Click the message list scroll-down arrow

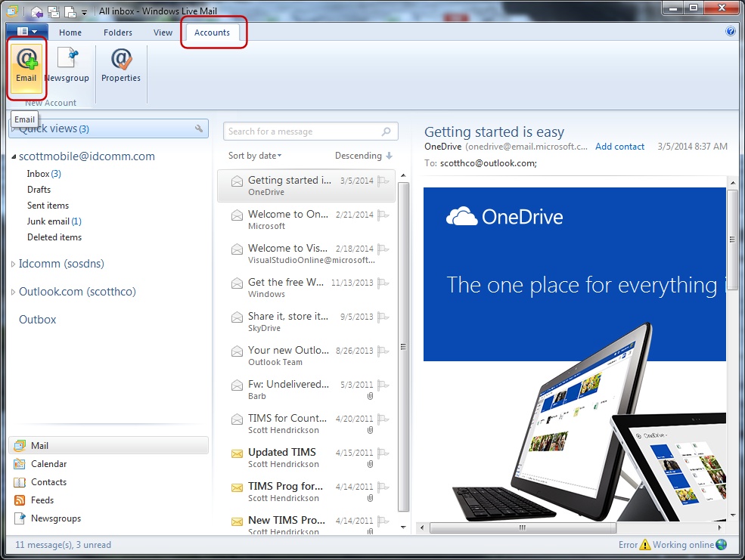coord(403,527)
